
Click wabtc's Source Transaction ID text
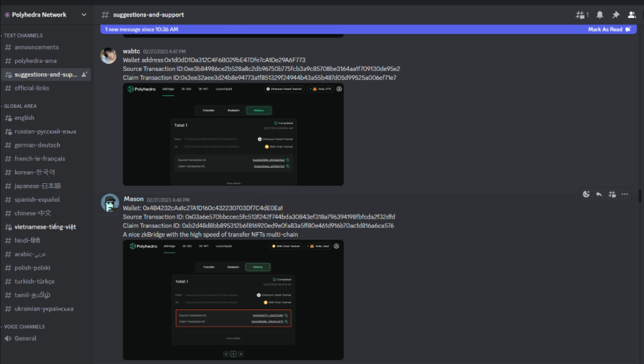[x=261, y=69]
